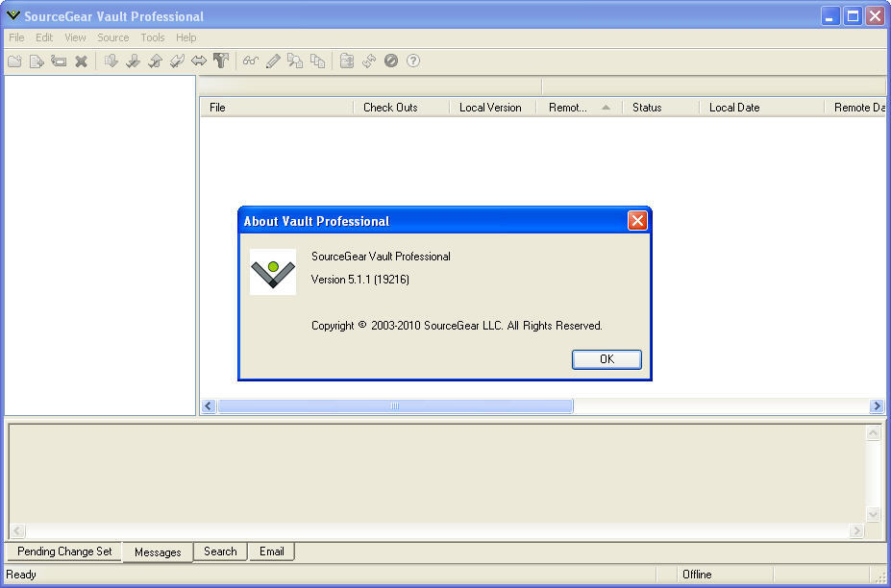
Task: Click the Ready status bar text
Action: [x=21, y=575]
